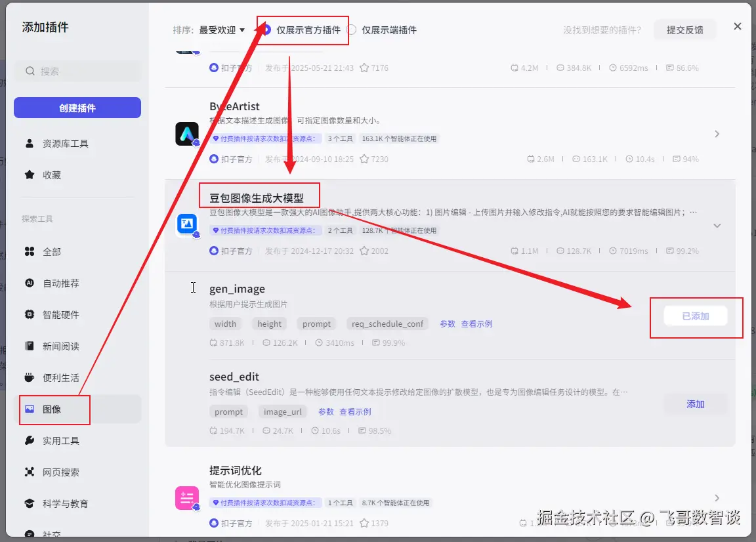The image size is (756, 542).
Task: Click the 提交反馈 button
Action: (x=684, y=30)
